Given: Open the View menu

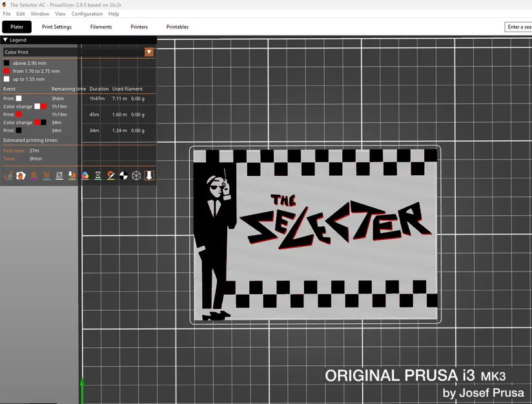Looking at the screenshot, I should (x=60, y=14).
